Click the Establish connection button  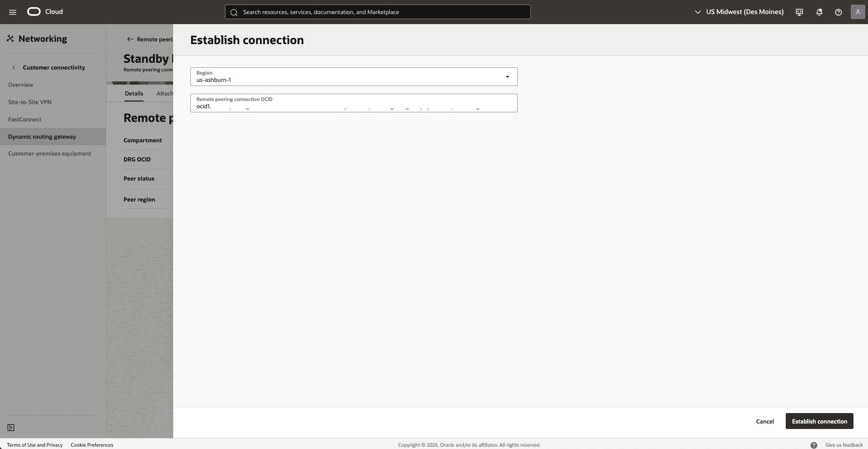click(819, 421)
